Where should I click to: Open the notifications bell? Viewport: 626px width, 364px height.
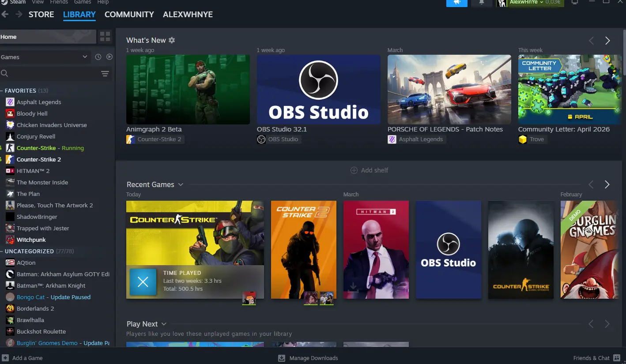pyautogui.click(x=482, y=3)
